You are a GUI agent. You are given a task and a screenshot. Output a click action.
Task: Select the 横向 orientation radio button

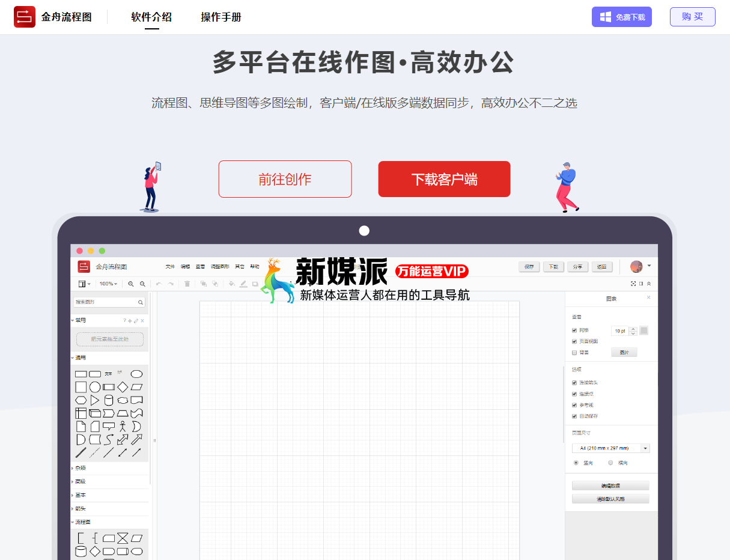(x=610, y=463)
